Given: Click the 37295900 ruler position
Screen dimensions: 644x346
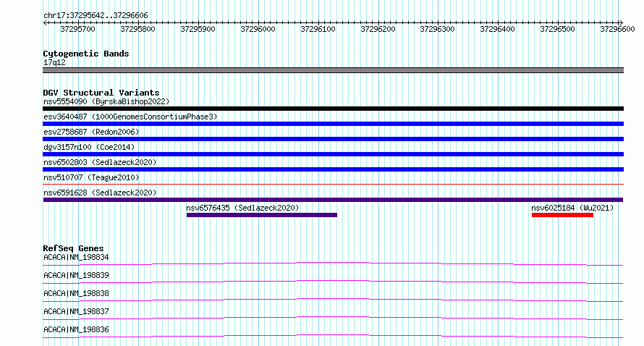Looking at the screenshot, I should point(198,29).
